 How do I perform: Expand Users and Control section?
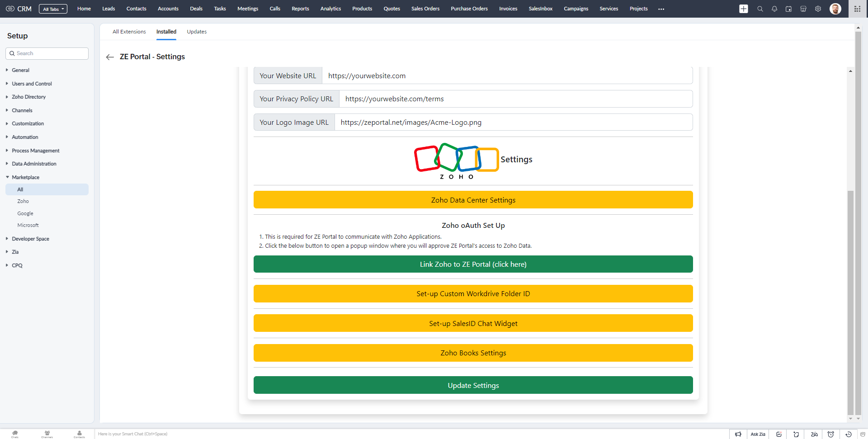tap(32, 84)
